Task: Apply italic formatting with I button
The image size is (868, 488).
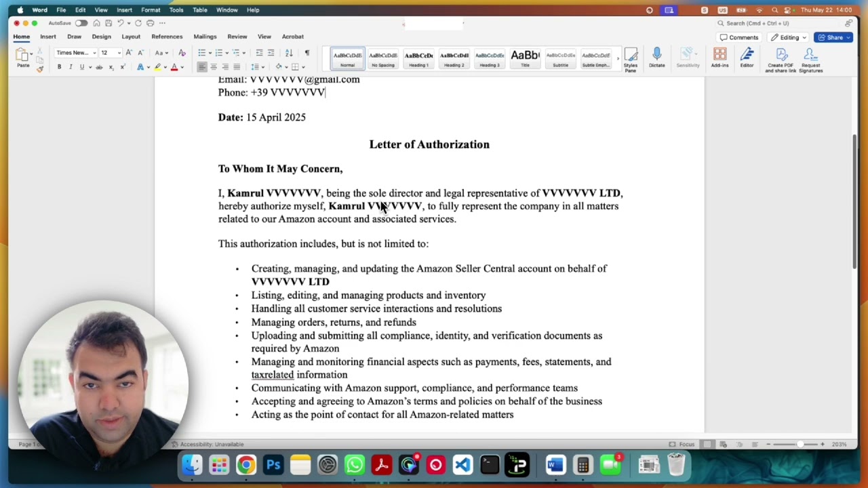Action: pos(71,67)
